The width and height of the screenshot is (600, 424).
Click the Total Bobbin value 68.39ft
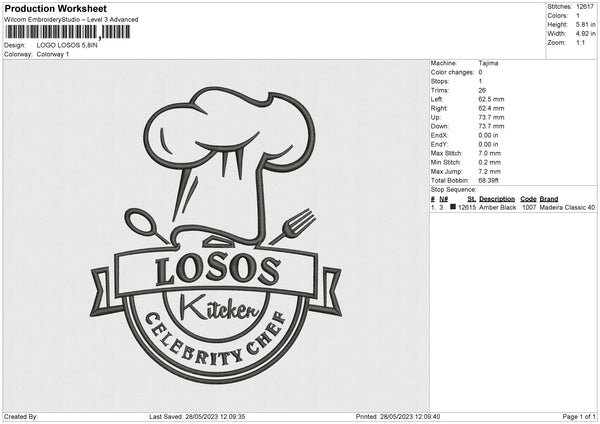(x=489, y=180)
